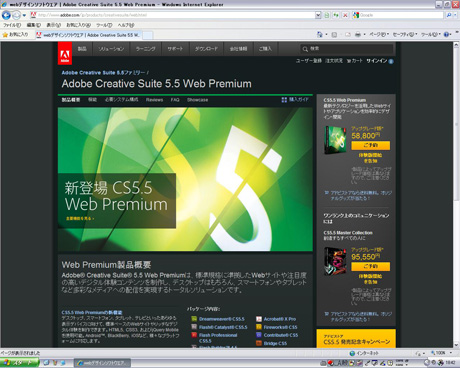Click the red Adobe logo
Screen dimensions: 460x368
tap(65, 53)
